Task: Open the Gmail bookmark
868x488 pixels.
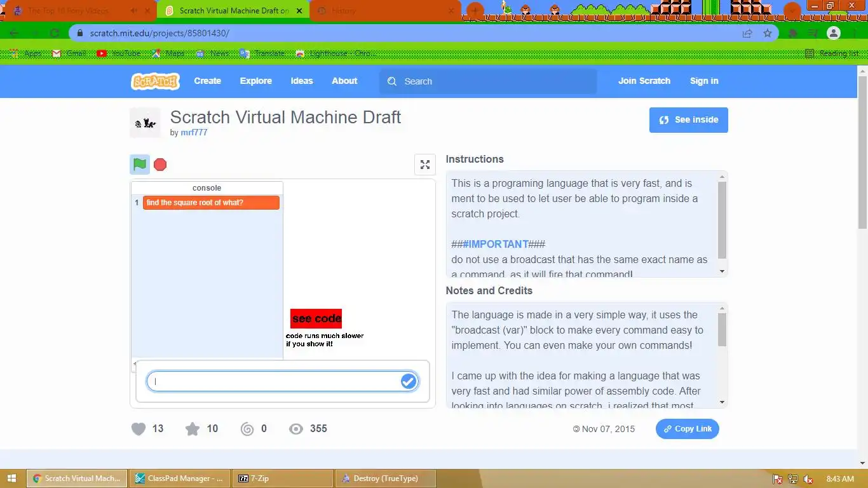Action: [x=69, y=53]
